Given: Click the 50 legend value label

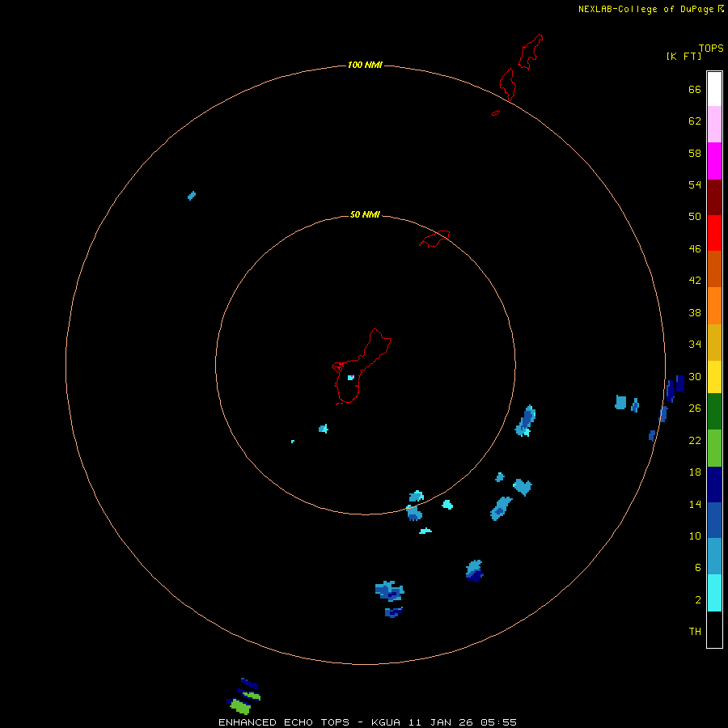Looking at the screenshot, I should point(695,216).
